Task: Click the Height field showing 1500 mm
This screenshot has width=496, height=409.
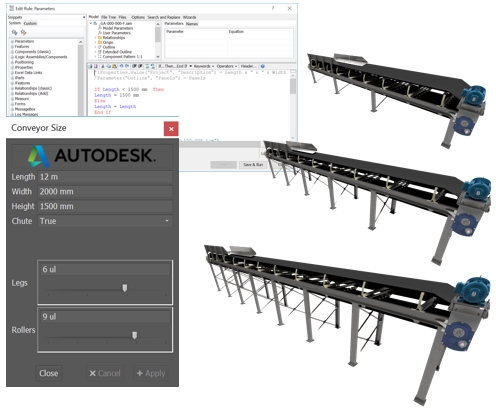Action: 105,206
